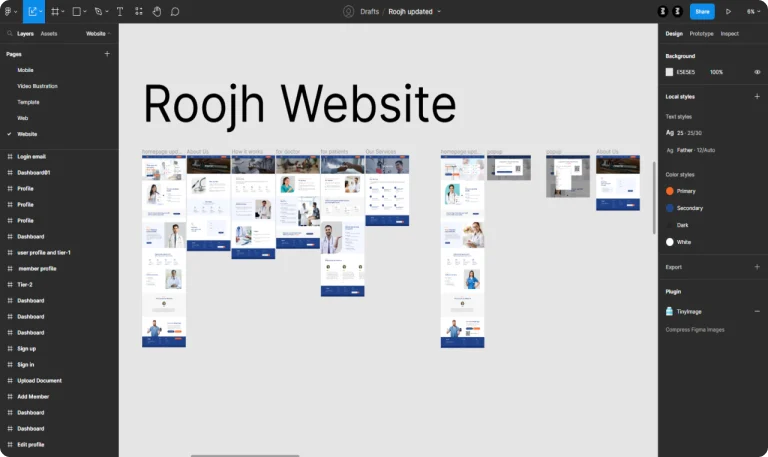Open the Pen tool dropdown arrow
This screenshot has height=457, width=768.
coord(107,11)
